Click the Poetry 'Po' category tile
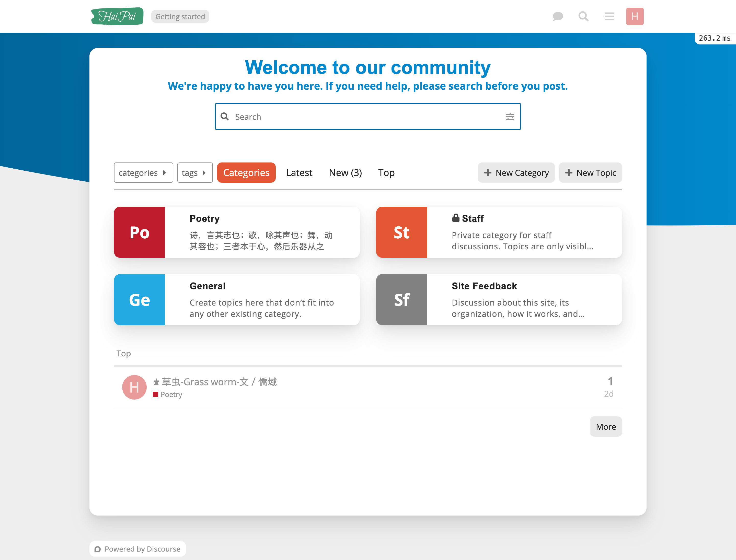The image size is (736, 560). (x=139, y=232)
